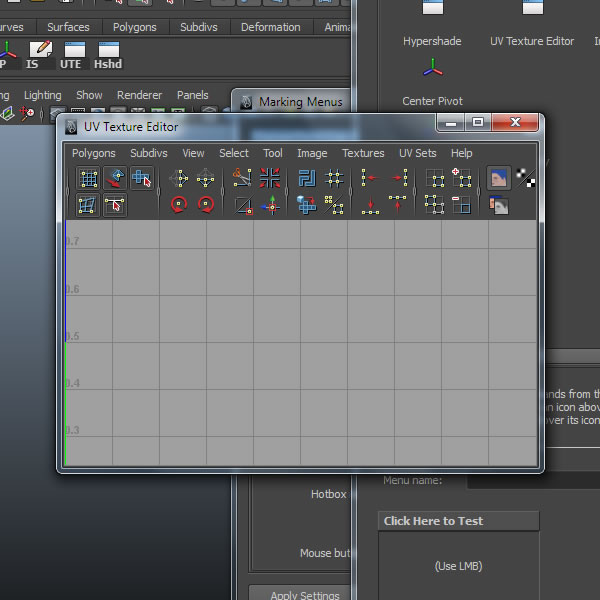Switch to Subdivs shelf tab
The width and height of the screenshot is (600, 600).
[199, 27]
